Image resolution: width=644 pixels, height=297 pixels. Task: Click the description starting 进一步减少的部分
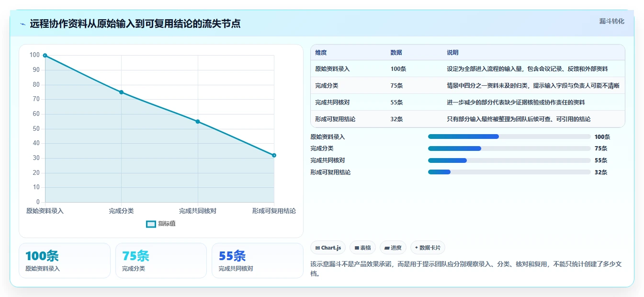(516, 102)
